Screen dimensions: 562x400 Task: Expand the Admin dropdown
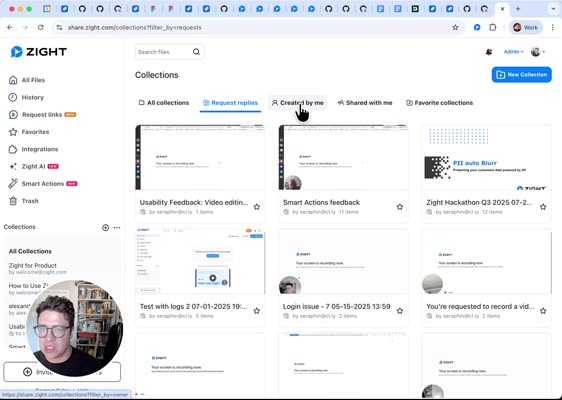513,52
